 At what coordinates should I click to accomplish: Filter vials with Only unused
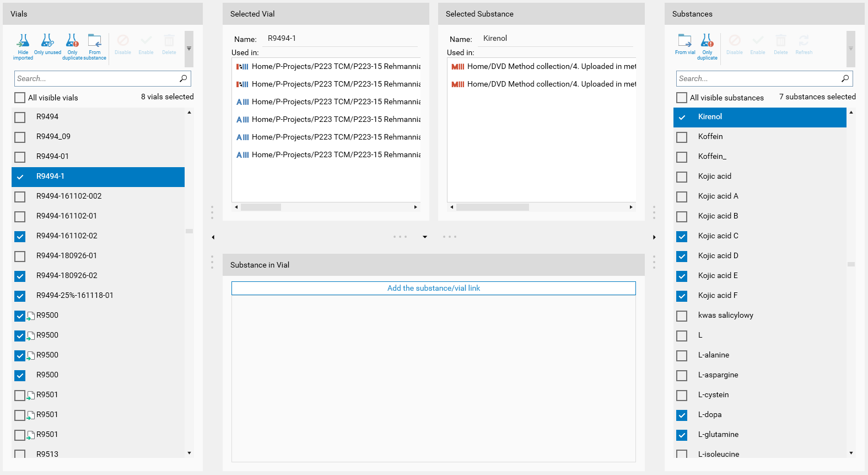[x=47, y=45]
